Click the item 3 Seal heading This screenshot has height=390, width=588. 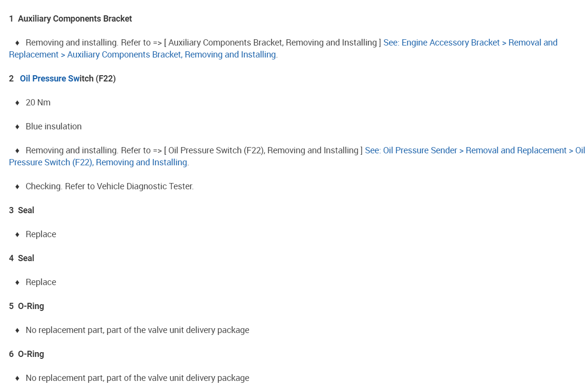pos(26,210)
